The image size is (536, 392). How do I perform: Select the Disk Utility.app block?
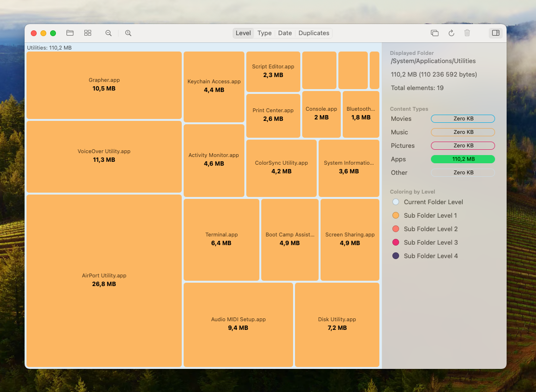pos(337,324)
